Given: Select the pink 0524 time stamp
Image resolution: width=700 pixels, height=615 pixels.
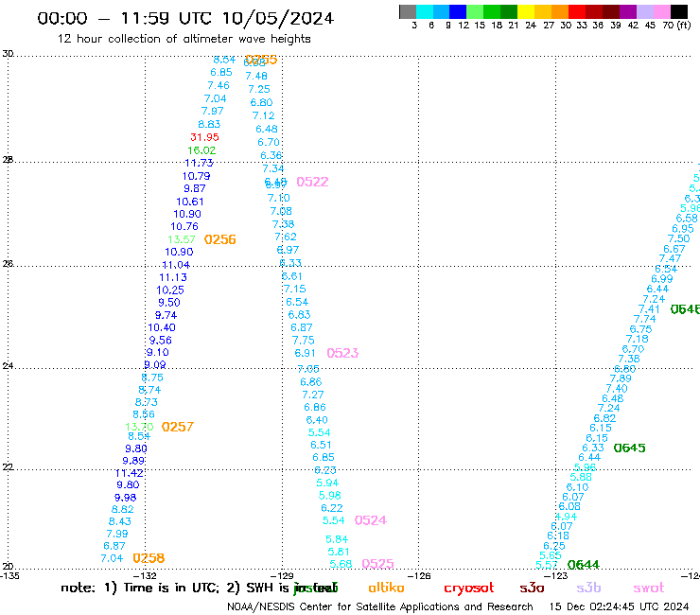Looking at the screenshot, I should (371, 520).
